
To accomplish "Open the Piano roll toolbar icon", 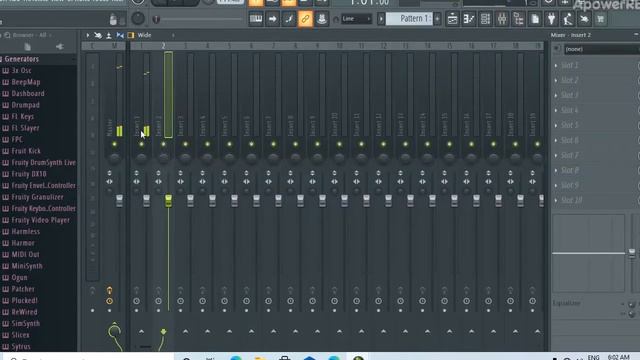I will click(469, 19).
